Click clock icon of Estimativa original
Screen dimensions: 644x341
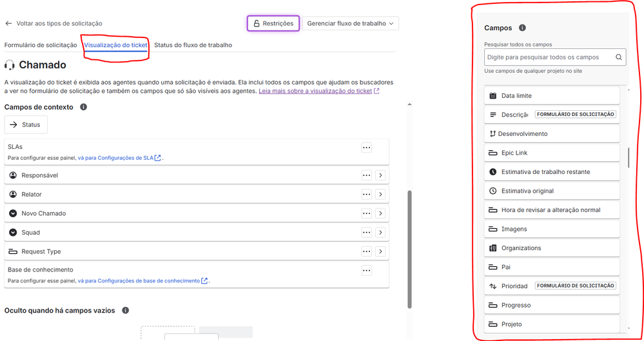[493, 191]
